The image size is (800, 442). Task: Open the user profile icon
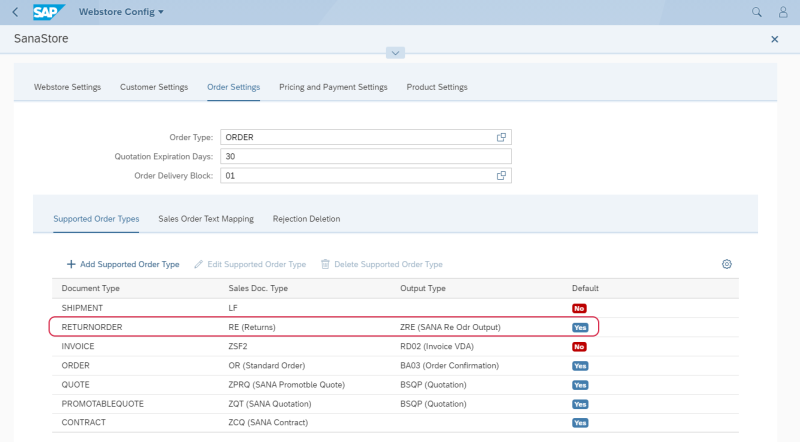(783, 12)
